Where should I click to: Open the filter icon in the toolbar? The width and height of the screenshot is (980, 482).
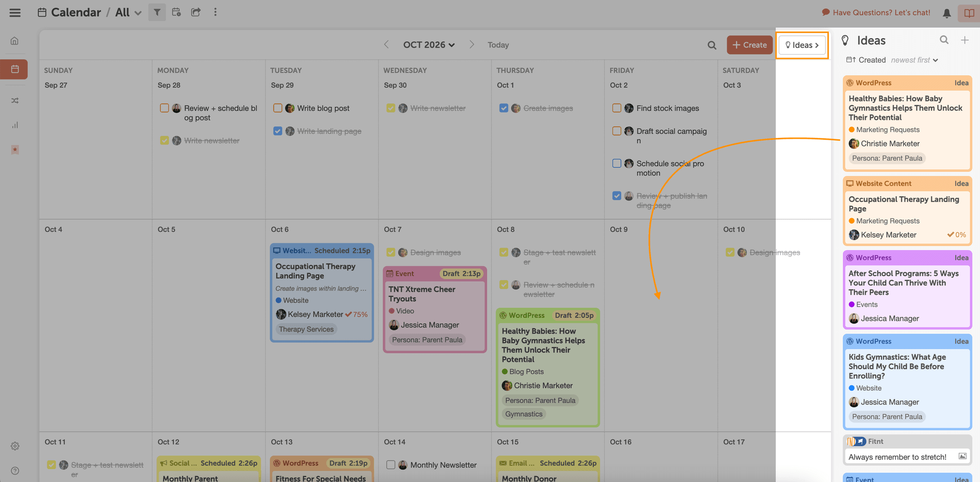pos(157,12)
